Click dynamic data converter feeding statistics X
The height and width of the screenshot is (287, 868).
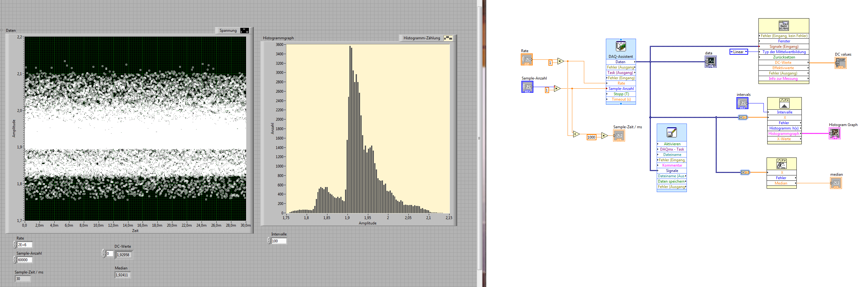coord(745,172)
